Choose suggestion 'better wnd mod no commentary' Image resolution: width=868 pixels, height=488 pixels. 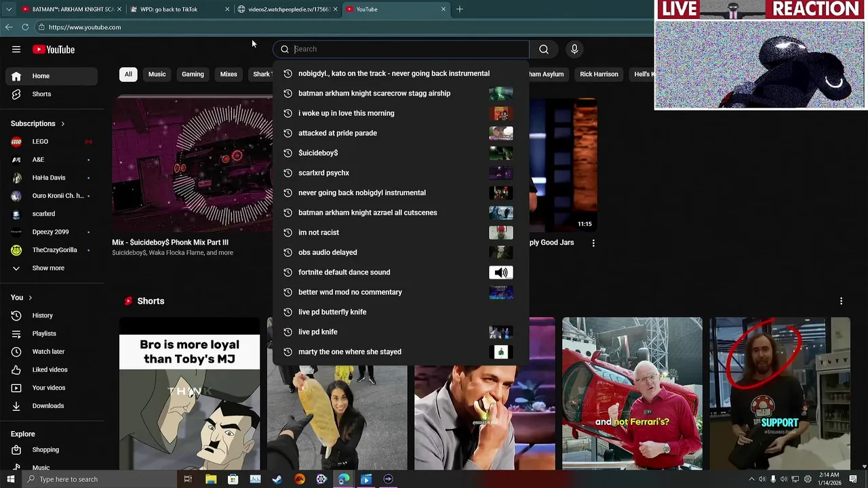[400, 292]
